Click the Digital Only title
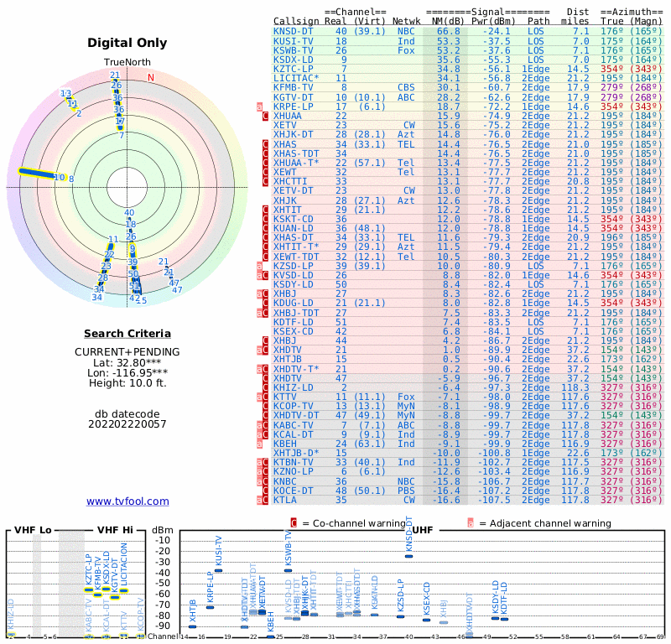This screenshot has height=644, width=671. (x=127, y=43)
